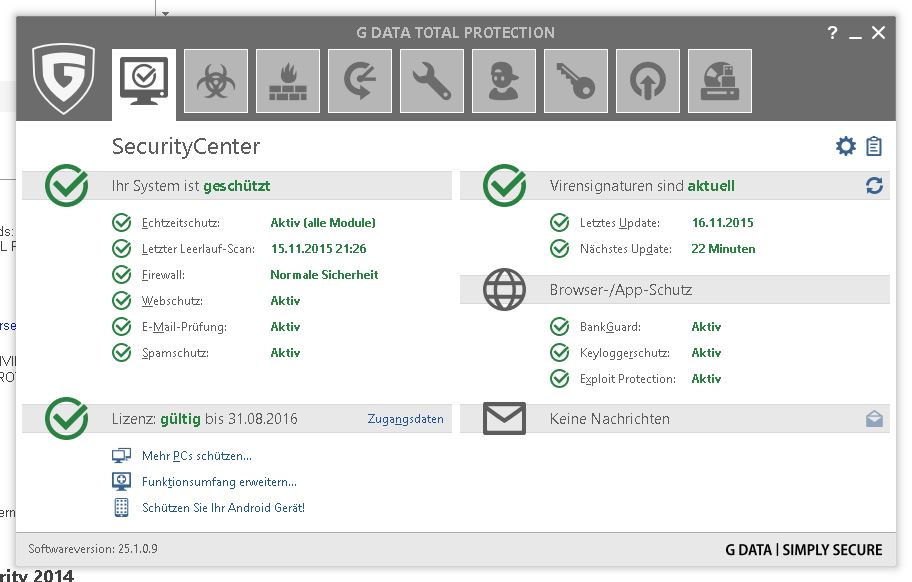The width and height of the screenshot is (912, 582).
Task: Click the help question mark button
Action: pyautogui.click(x=832, y=33)
